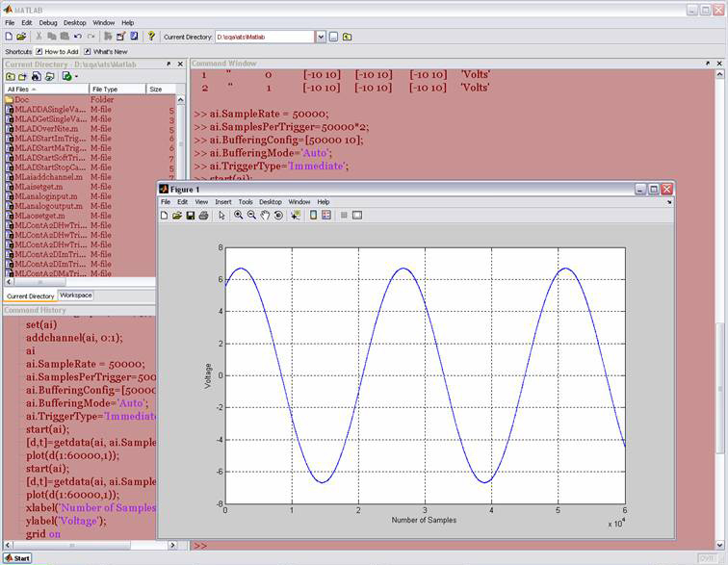This screenshot has width=728, height=565.
Task: Click the path field showing D:\sqa\ats\Matlab
Action: (265, 37)
